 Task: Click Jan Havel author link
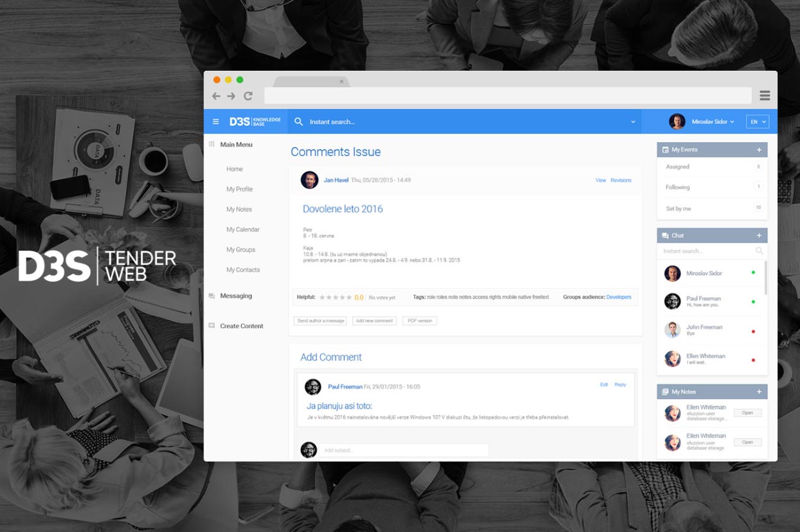336,180
